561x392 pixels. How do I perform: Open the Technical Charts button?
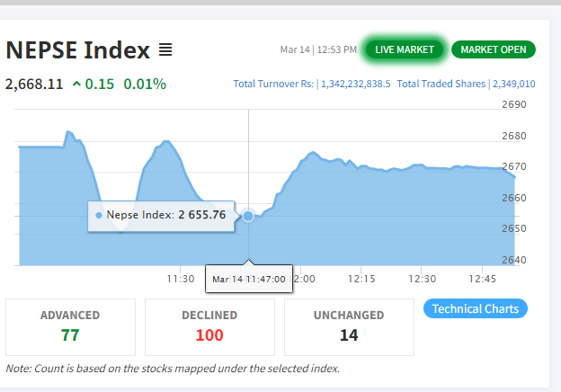click(x=475, y=308)
